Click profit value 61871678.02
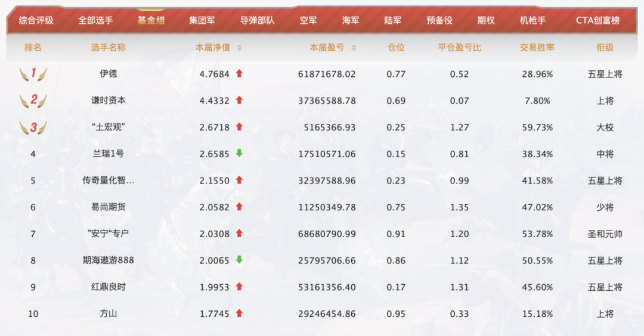The image size is (644, 336). coord(327,74)
